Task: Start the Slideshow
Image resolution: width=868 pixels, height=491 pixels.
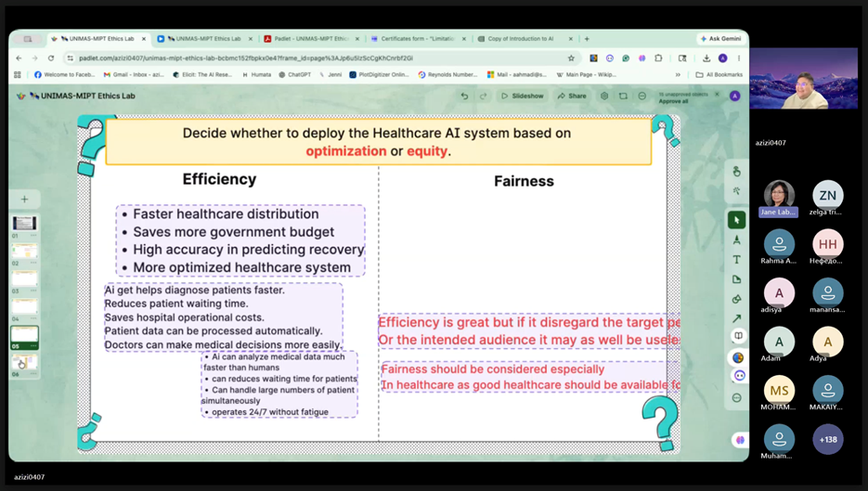Action: tap(522, 96)
